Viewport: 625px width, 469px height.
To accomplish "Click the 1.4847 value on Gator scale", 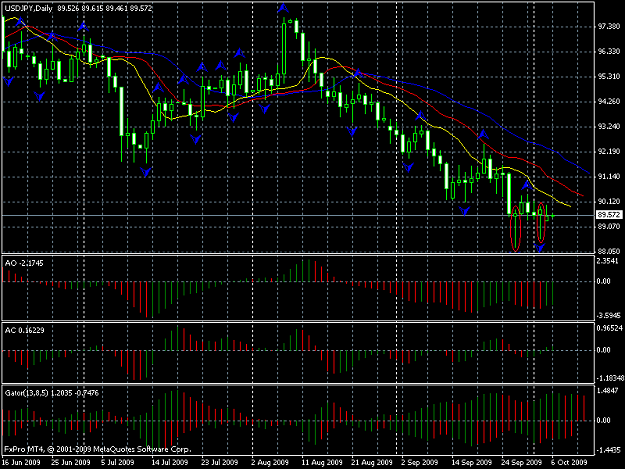I will (x=609, y=391).
